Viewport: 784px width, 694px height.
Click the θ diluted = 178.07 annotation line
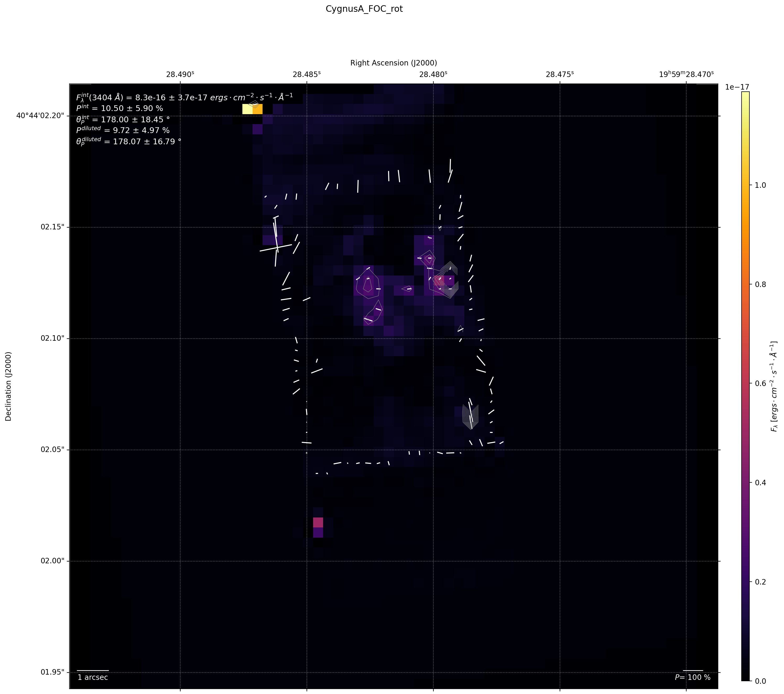pos(128,141)
